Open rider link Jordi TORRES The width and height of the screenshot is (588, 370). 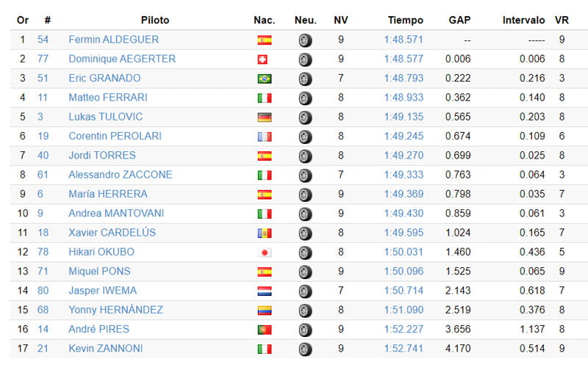103,156
